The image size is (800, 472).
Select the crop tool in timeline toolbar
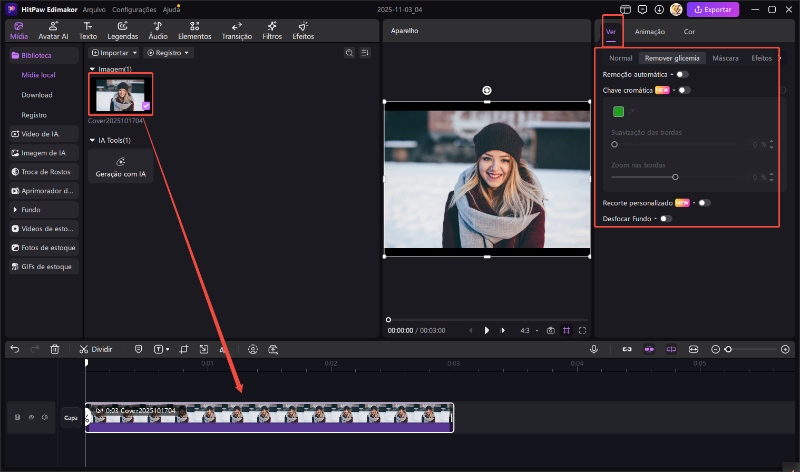pyautogui.click(x=184, y=349)
